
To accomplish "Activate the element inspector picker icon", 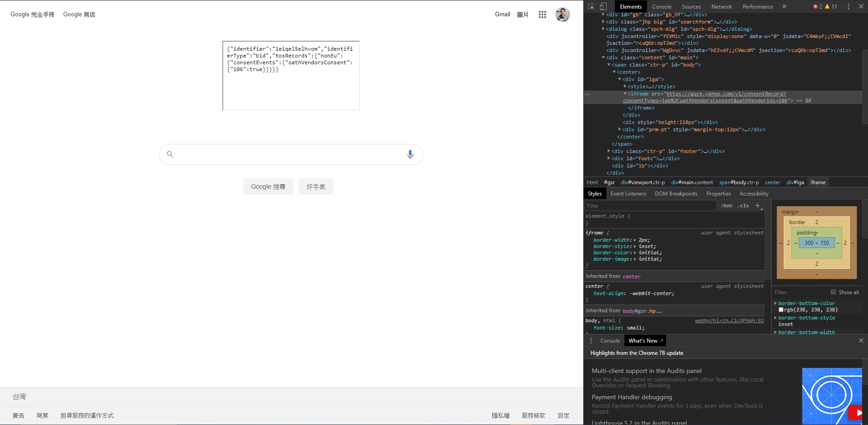I will click(x=591, y=7).
